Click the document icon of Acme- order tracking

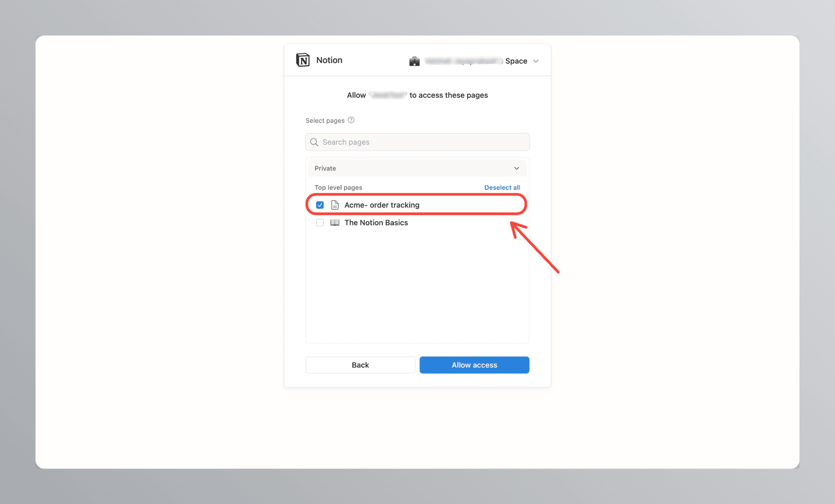pyautogui.click(x=335, y=205)
